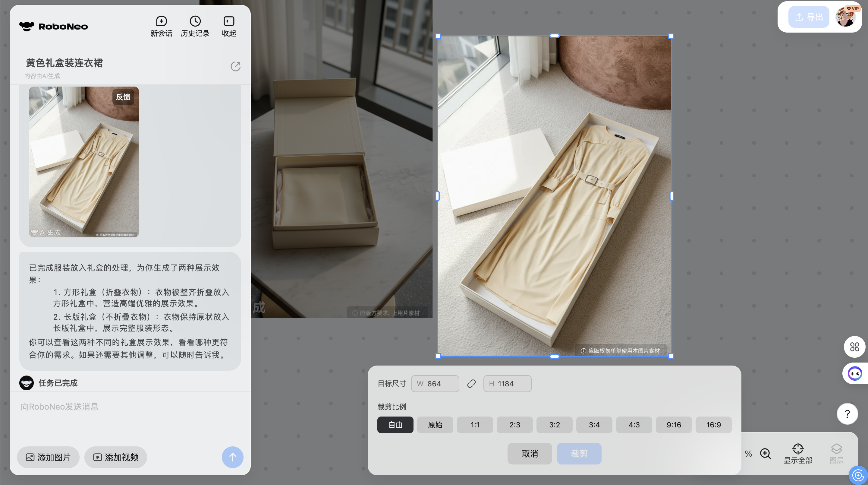The image size is (868, 485).
Task: Click 添加视频 to add a video
Action: [115, 457]
